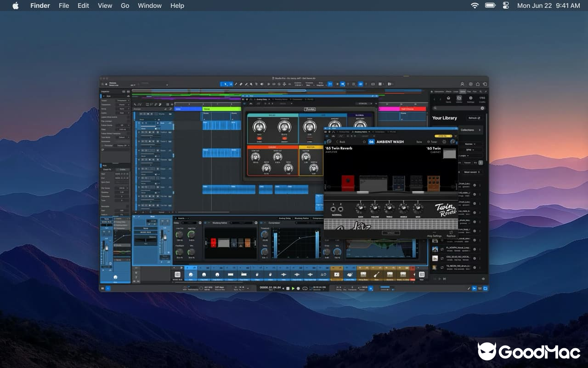Solo the Kick track
Viewport: 588px width, 368px height.
tap(146, 123)
